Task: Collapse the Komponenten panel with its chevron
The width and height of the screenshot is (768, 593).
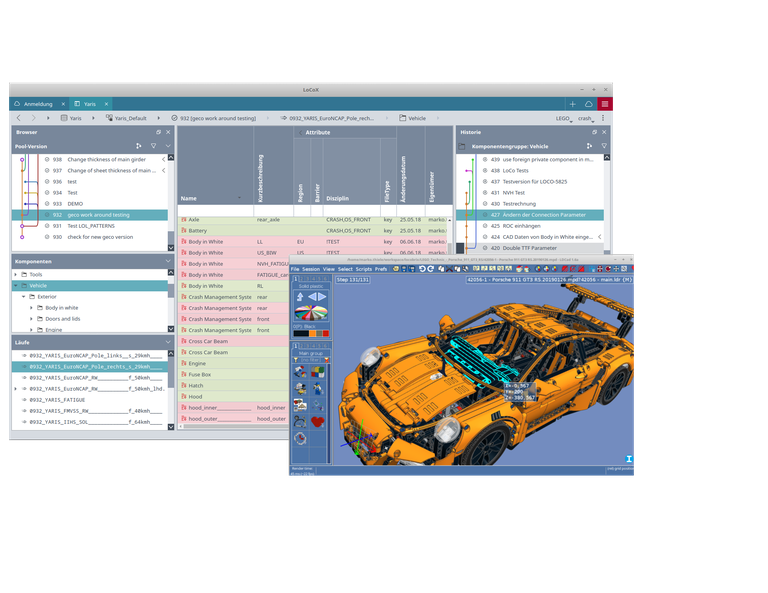Action: 168,261
